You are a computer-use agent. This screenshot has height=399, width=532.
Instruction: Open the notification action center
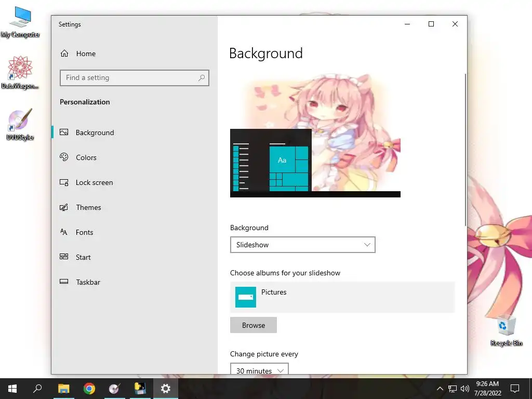click(515, 389)
